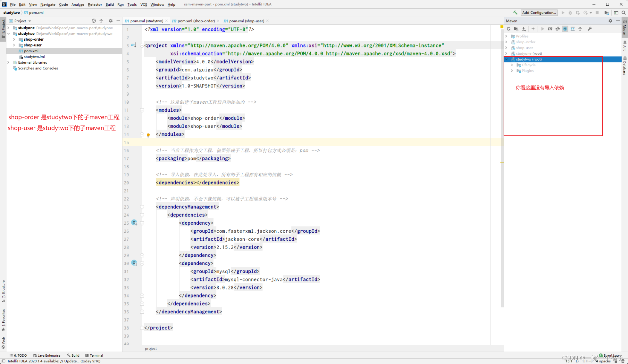Screen dimensions: 628x364
Task: Toggle skip tests mode lightning icon
Action: pos(565,29)
